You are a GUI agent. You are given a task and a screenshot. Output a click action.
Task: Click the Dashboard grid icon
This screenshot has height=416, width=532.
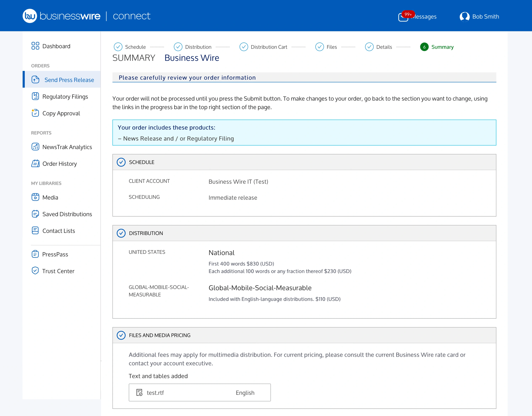[x=35, y=46]
